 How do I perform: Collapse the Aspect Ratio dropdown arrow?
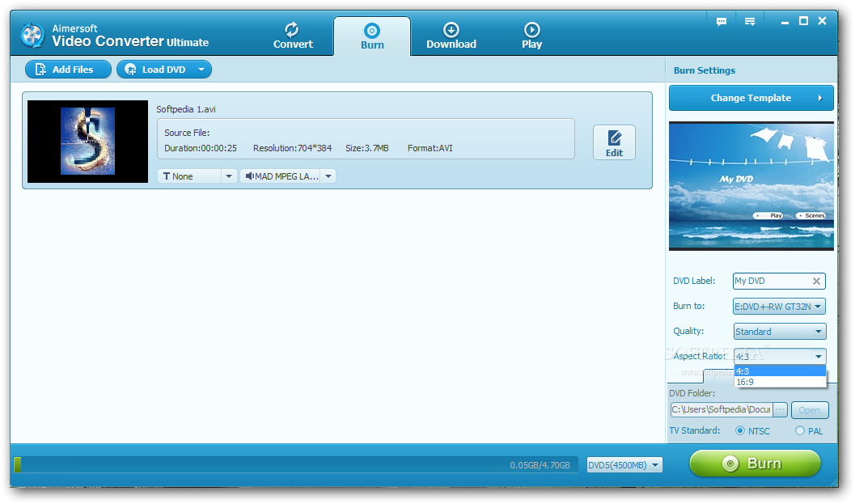pyautogui.click(x=818, y=357)
